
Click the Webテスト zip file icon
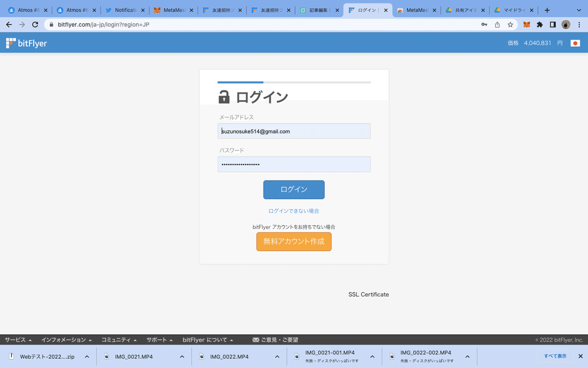[11, 357]
